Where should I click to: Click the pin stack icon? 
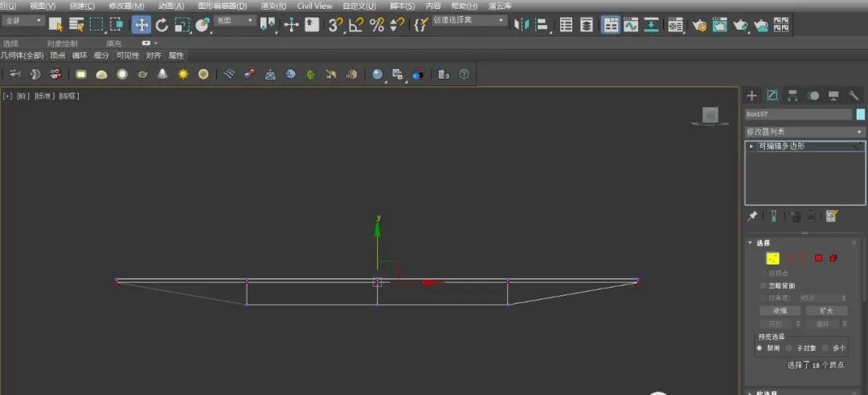coord(751,216)
